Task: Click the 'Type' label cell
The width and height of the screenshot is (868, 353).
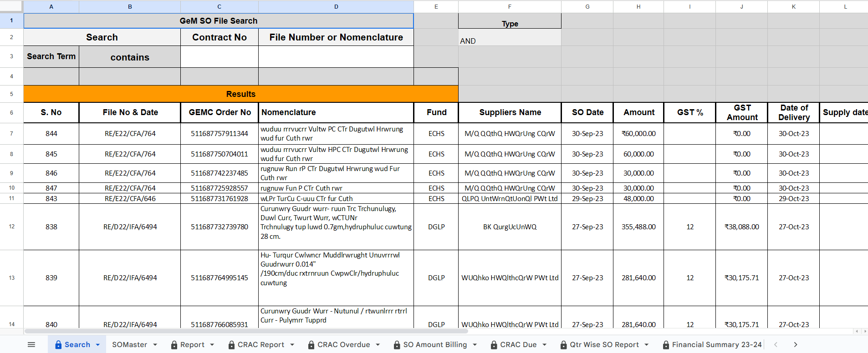Action: 510,21
